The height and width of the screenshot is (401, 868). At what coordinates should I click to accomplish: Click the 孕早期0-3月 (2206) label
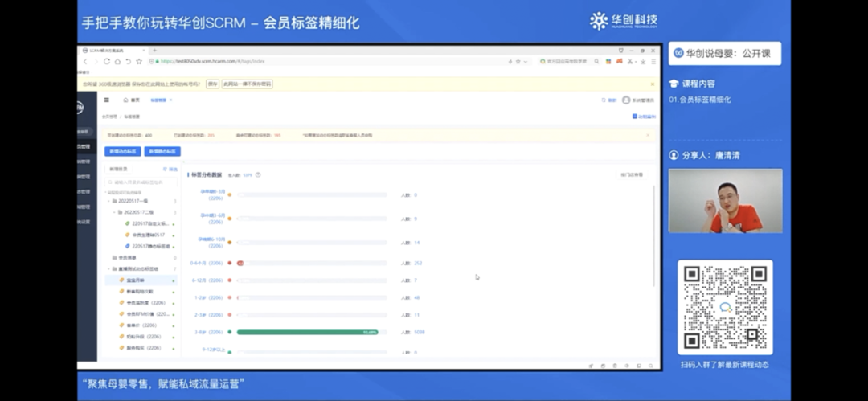pos(212,195)
